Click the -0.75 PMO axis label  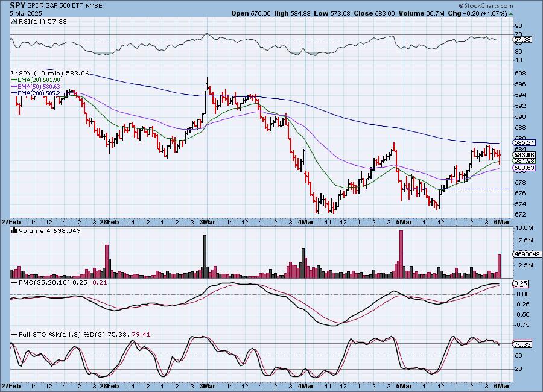522,325
